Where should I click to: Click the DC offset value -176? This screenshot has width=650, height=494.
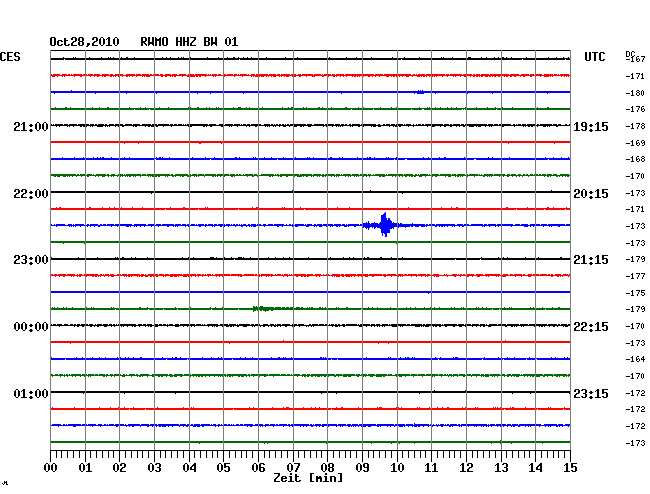[x=635, y=109]
